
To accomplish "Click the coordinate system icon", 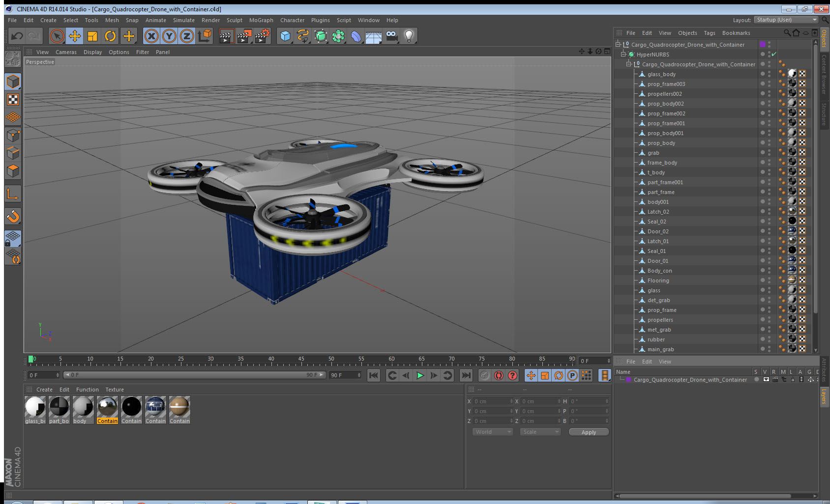I will click(205, 36).
